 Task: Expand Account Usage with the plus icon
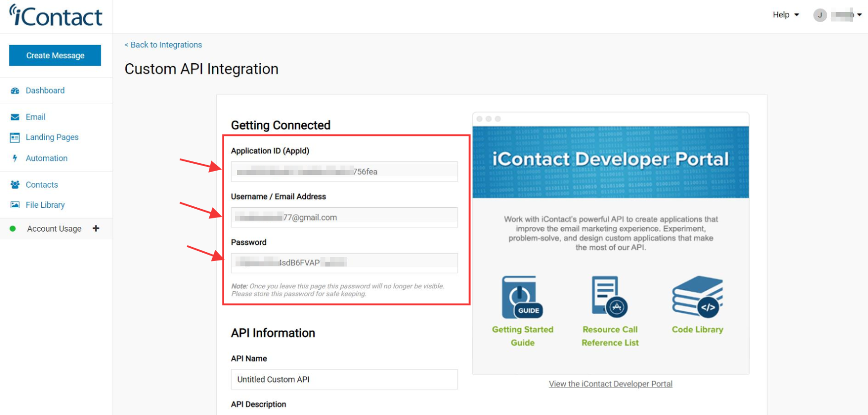point(96,228)
